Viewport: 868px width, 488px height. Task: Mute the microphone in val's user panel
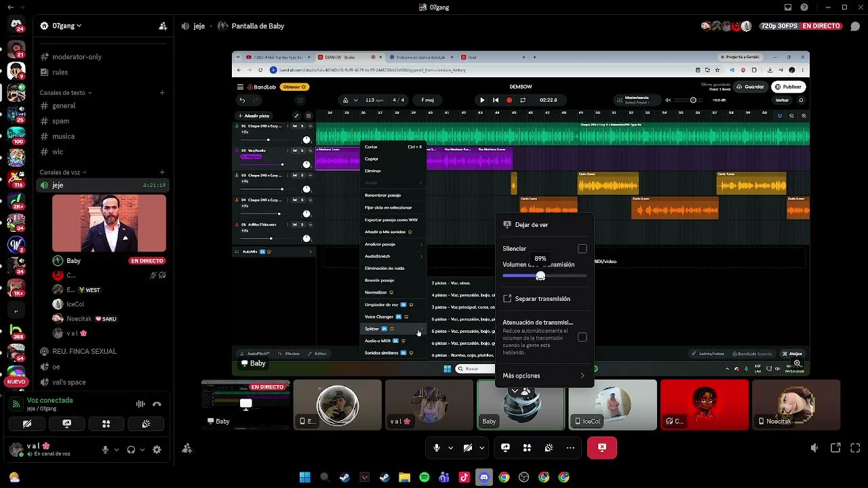tap(105, 449)
